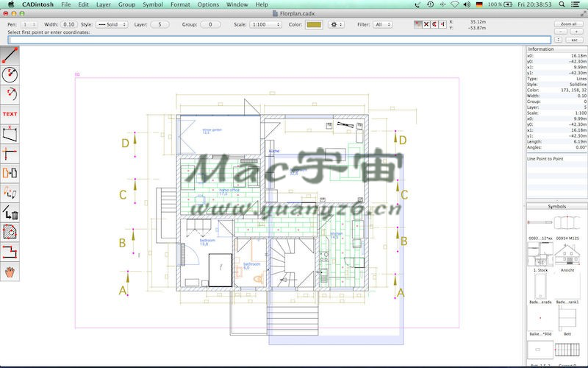Viewport: 588px width, 368px height.
Task: Select the Delete trash tool
Action: (x=10, y=213)
